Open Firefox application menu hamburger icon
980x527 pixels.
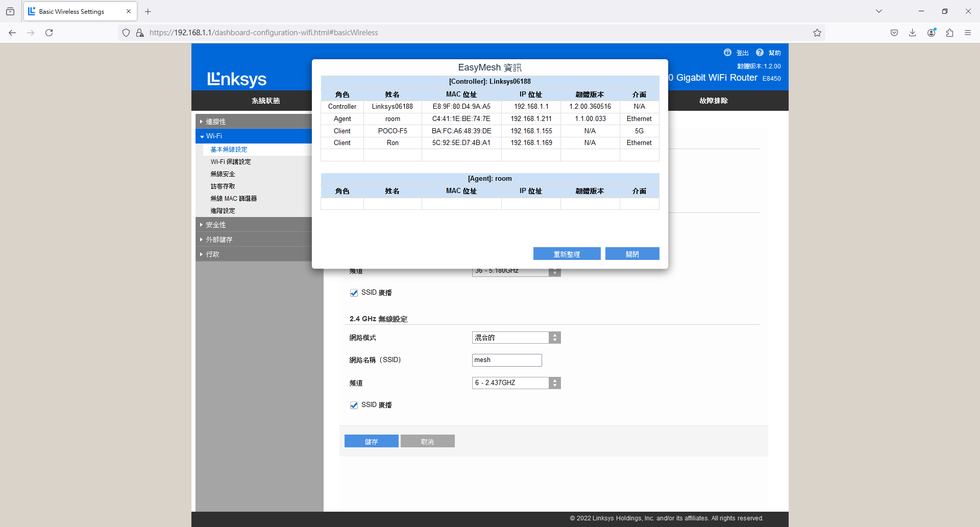[x=968, y=33]
